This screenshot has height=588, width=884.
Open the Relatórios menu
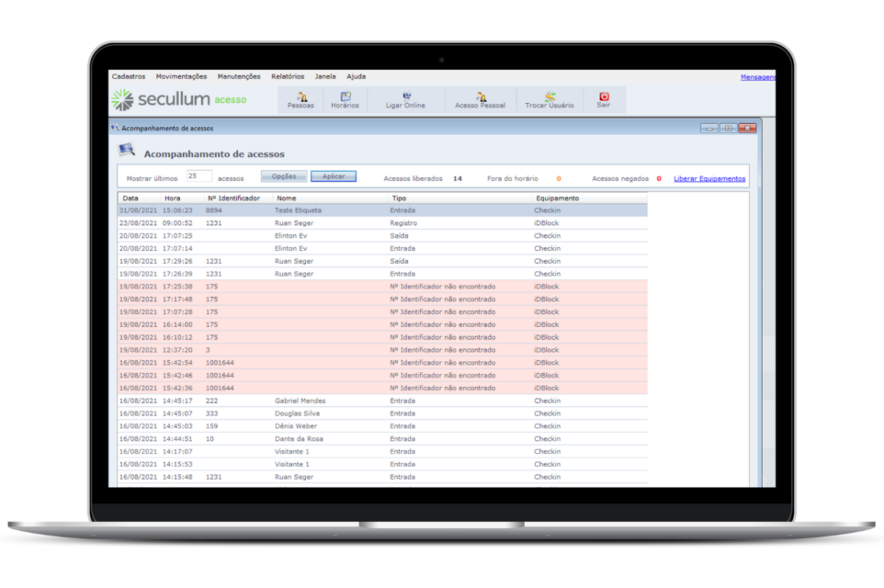click(x=288, y=76)
